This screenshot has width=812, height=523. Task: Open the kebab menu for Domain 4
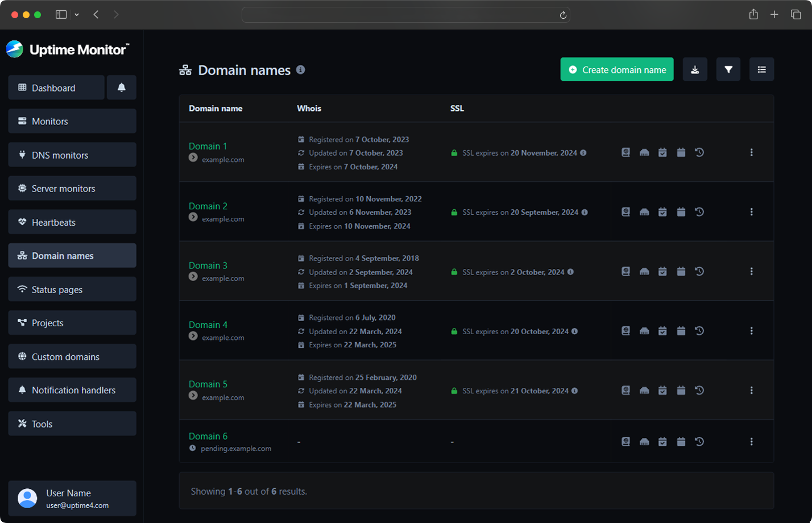coord(752,330)
